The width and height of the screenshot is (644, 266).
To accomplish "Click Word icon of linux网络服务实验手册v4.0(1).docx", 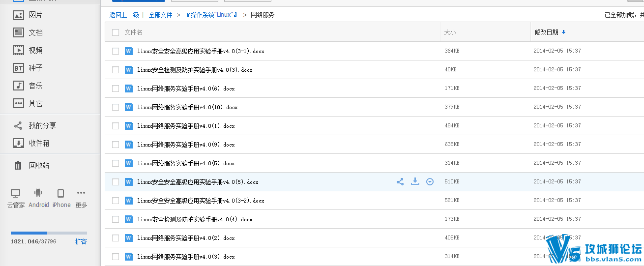I will coord(129,126).
